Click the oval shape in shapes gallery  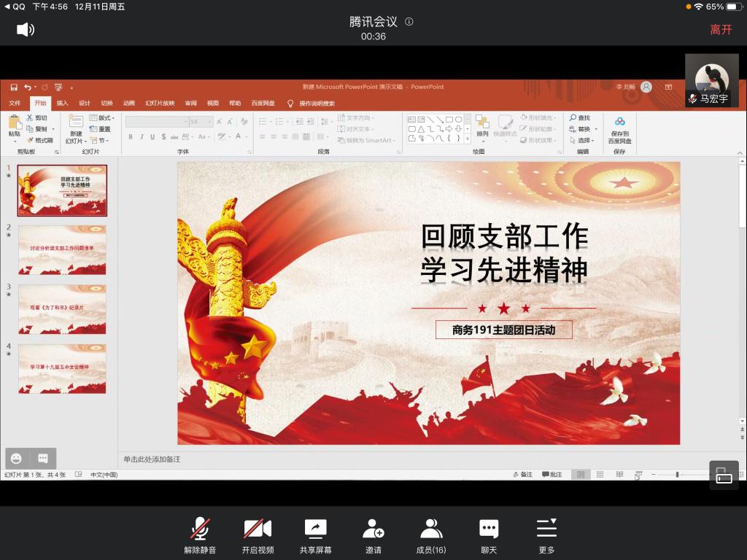458,120
